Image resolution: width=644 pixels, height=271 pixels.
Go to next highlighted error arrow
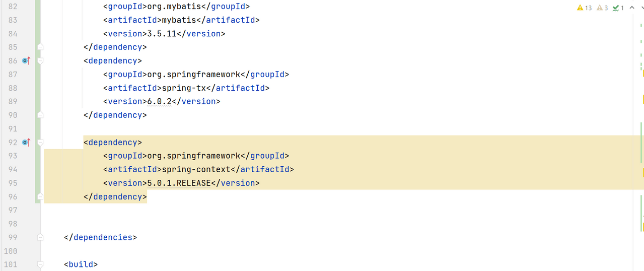pos(640,8)
